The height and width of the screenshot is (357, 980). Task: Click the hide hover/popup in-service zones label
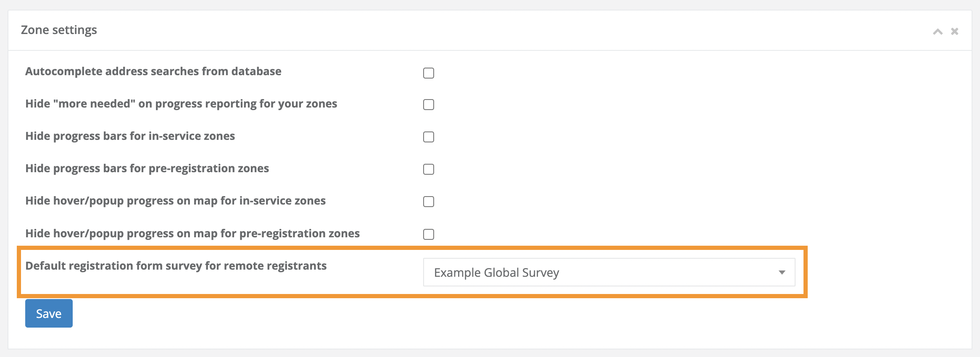coord(175,201)
